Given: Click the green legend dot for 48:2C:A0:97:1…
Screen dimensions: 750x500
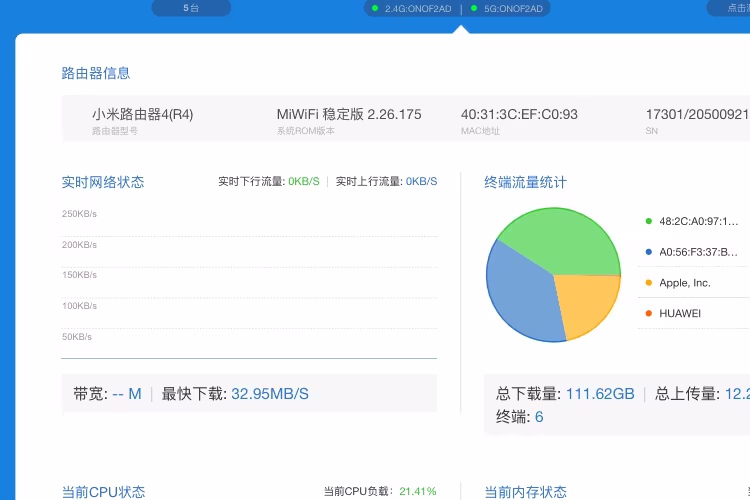Looking at the screenshot, I should point(649,221).
